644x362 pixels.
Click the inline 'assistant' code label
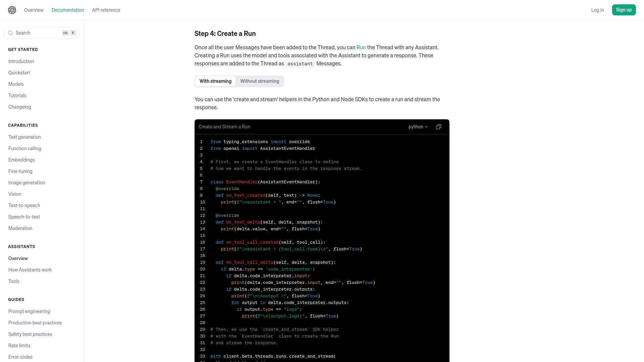pos(300,64)
